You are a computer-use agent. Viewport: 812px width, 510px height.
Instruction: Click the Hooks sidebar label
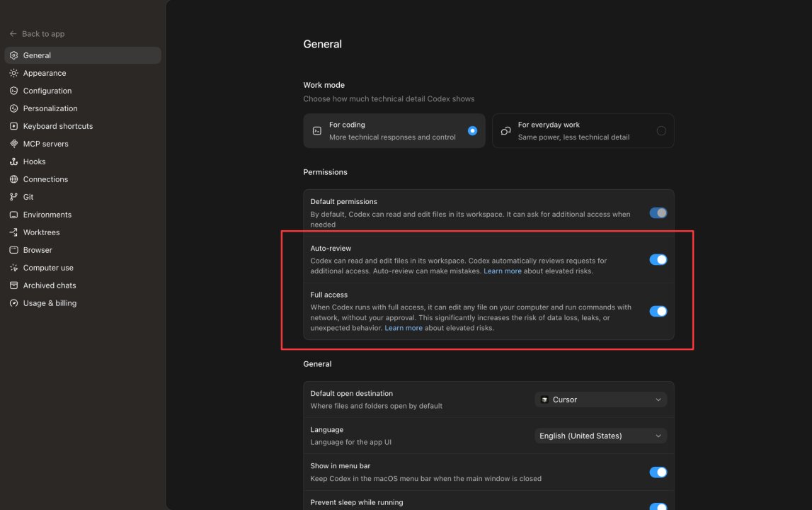(34, 161)
